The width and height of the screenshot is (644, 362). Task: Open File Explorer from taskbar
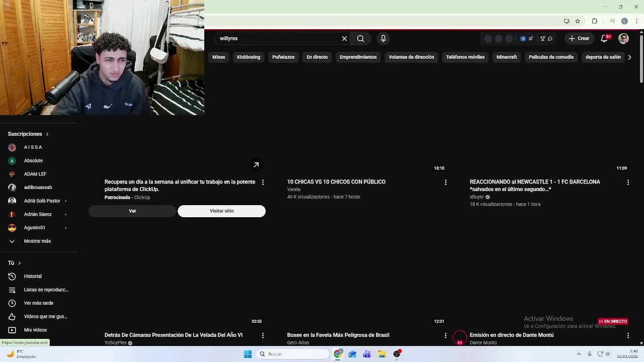click(382, 354)
